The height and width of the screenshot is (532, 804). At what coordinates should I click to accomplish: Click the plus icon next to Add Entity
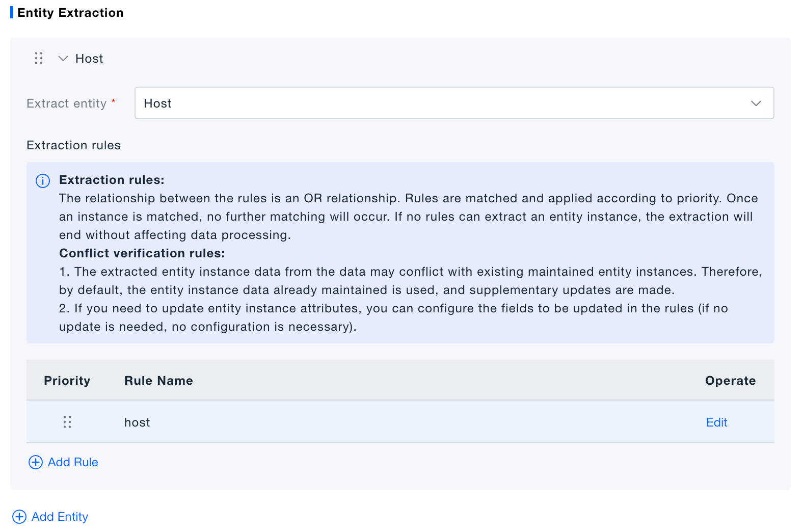click(19, 517)
